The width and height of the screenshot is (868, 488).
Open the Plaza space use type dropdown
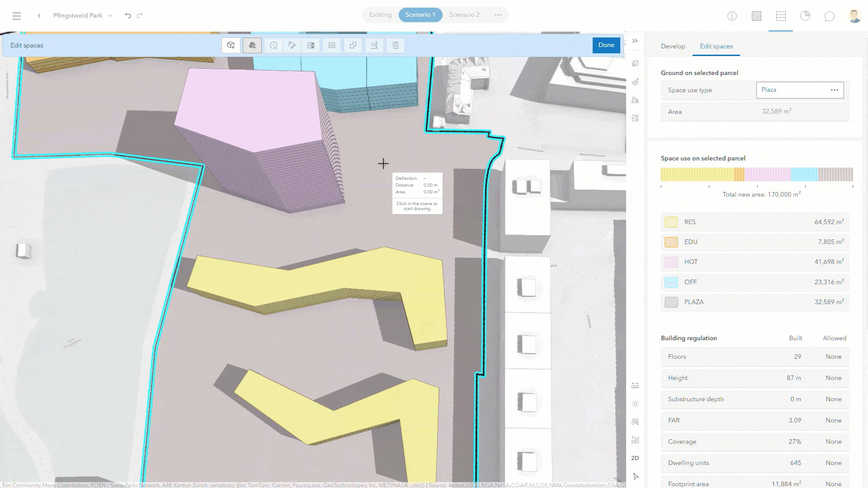(799, 90)
